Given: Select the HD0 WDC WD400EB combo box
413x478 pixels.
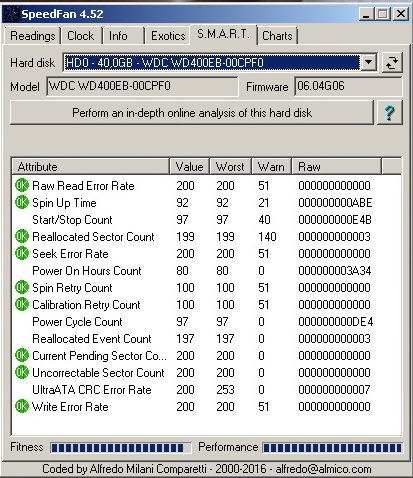Looking at the screenshot, I should click(x=220, y=62).
